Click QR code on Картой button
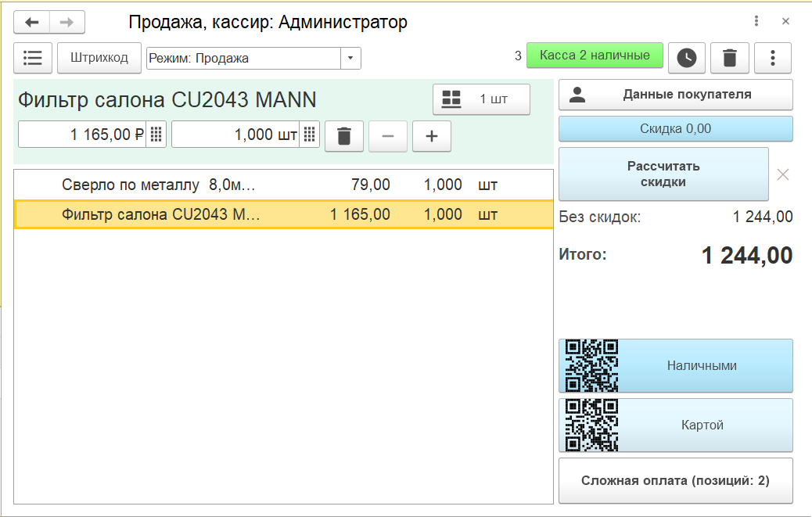Viewport: 812px width, 517px height. pyautogui.click(x=591, y=425)
